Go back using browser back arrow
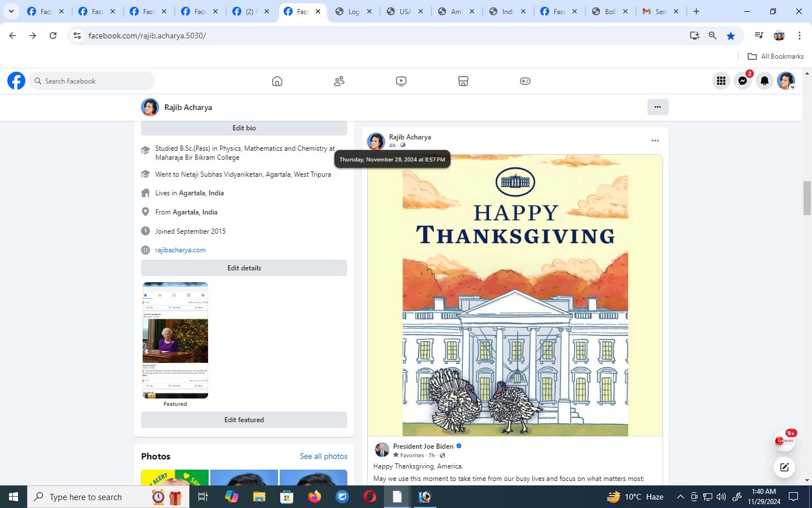The width and height of the screenshot is (812, 508). coord(12,36)
